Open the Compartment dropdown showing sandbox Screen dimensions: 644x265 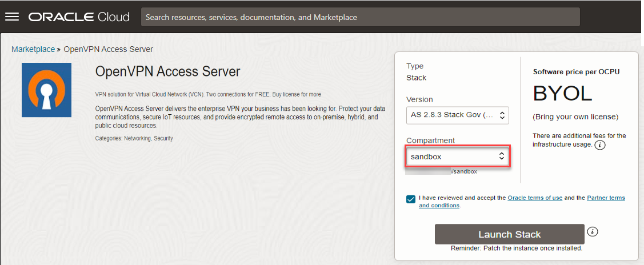coord(457,156)
